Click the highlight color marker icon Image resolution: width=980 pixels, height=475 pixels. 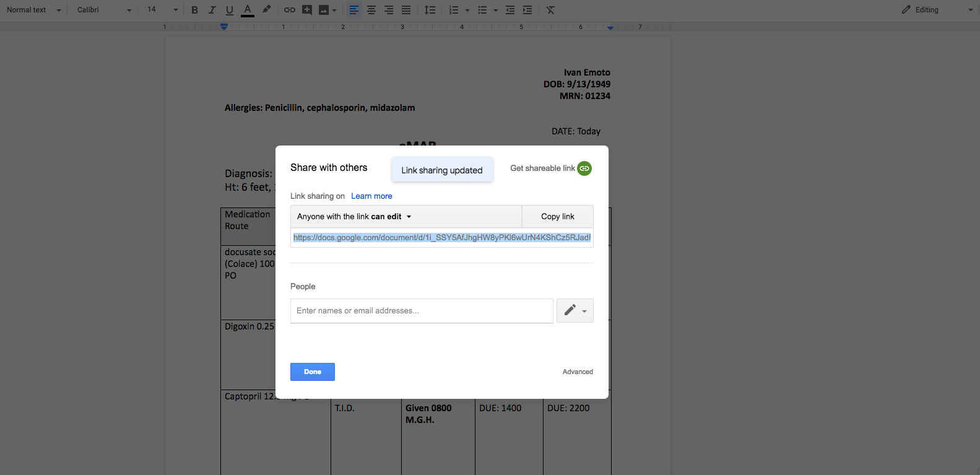266,10
